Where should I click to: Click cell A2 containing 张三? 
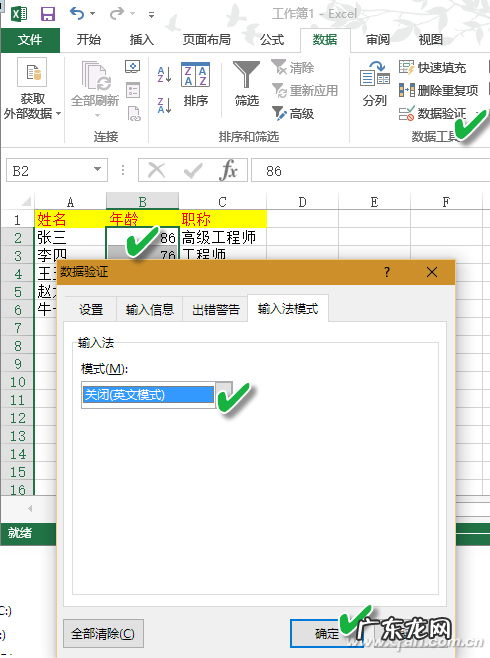(70, 237)
